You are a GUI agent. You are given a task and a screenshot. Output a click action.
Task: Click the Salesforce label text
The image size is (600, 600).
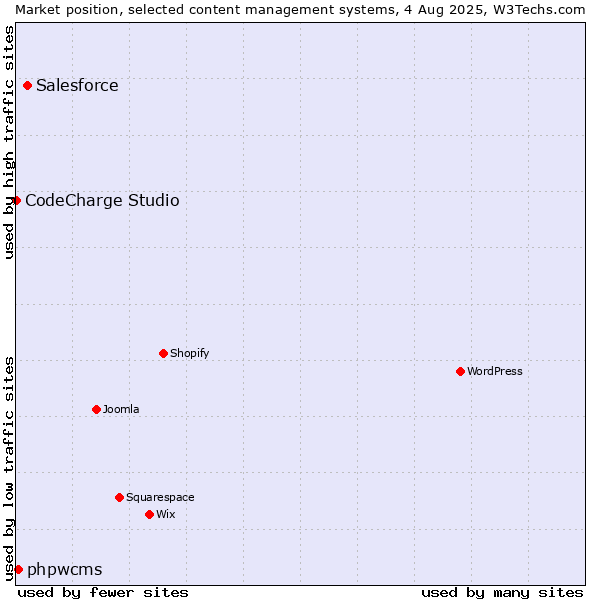tap(77, 85)
